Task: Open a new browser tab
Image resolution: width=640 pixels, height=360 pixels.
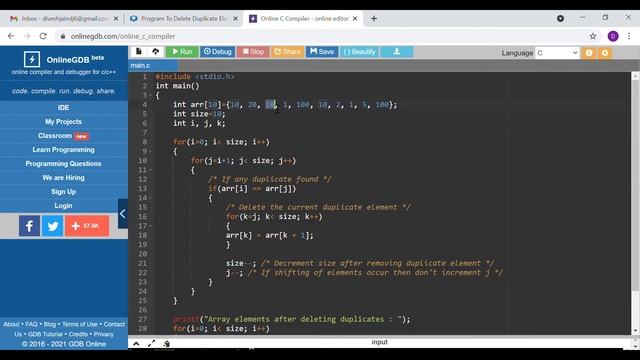Action: coord(374,19)
